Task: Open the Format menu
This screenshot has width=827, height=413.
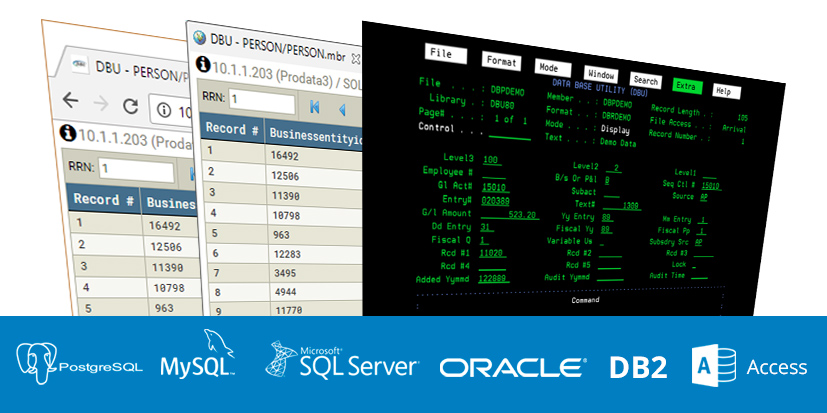Action: click(501, 61)
